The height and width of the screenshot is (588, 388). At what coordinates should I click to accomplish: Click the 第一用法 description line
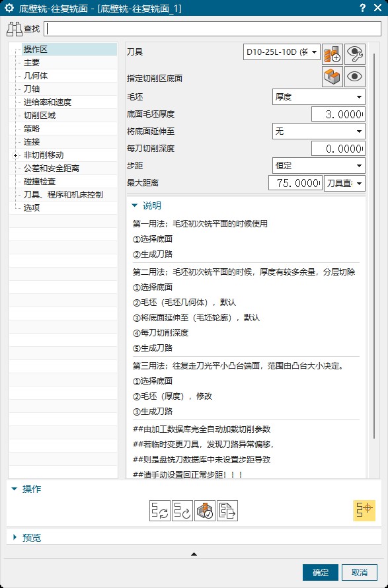pos(200,224)
